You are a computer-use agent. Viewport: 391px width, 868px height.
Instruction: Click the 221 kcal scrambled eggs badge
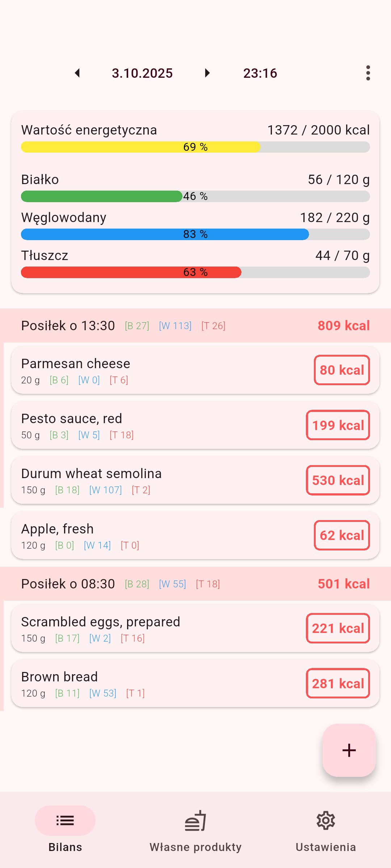tap(338, 628)
